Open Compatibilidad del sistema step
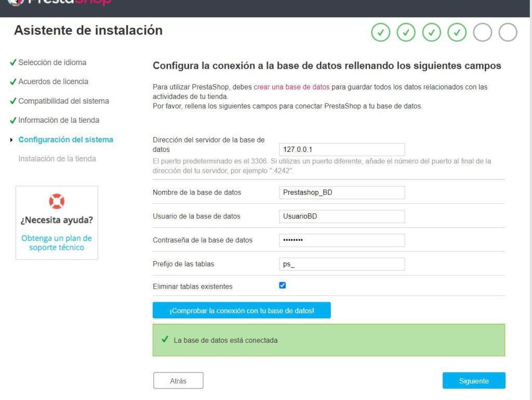This screenshot has width=532, height=400. pyautogui.click(x=64, y=101)
